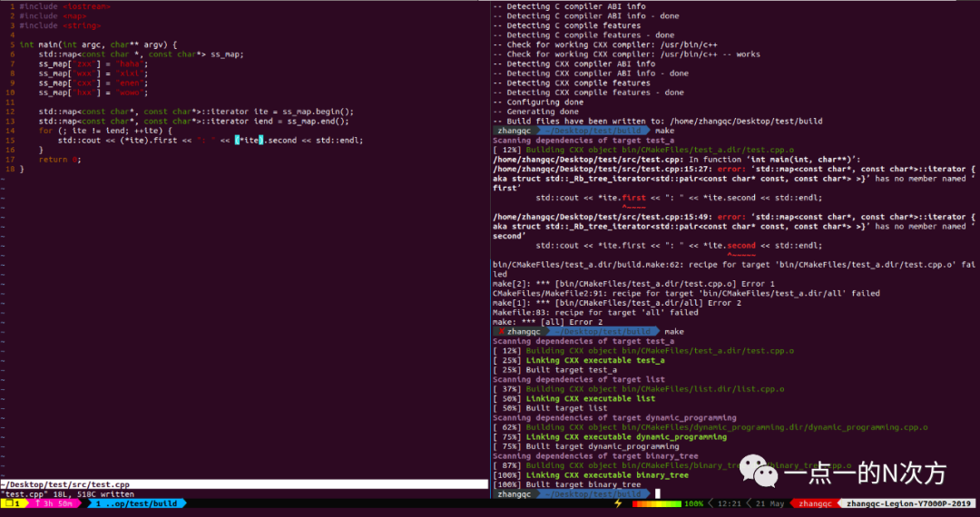This screenshot has width=980, height=517.
Task: Click hostname 'zhangqc-Legion-Y7000P-2019'
Action: click(908, 503)
